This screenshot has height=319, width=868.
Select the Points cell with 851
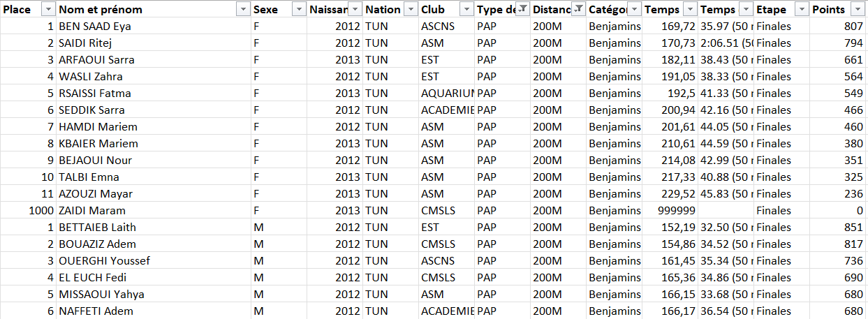click(x=838, y=227)
